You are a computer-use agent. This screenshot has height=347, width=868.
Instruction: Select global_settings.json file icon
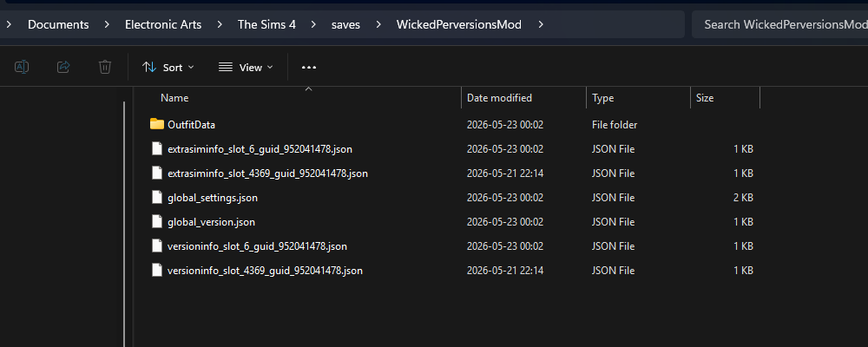(x=157, y=198)
